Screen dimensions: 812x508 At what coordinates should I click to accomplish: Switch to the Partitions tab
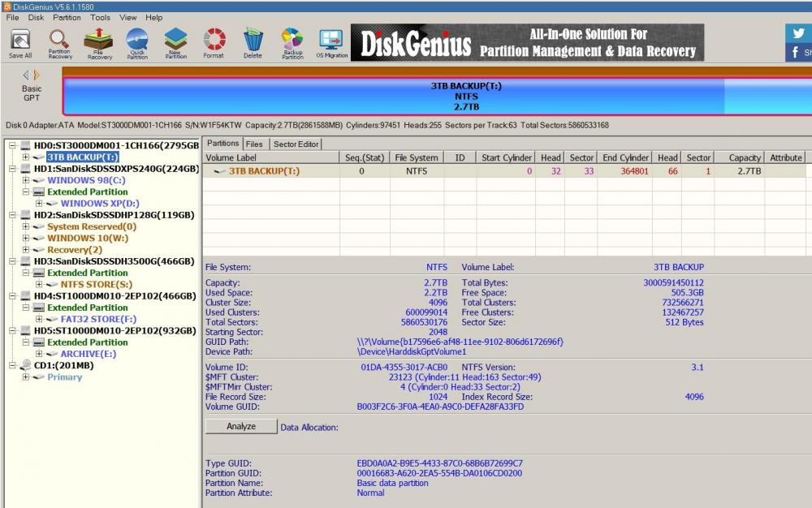222,144
